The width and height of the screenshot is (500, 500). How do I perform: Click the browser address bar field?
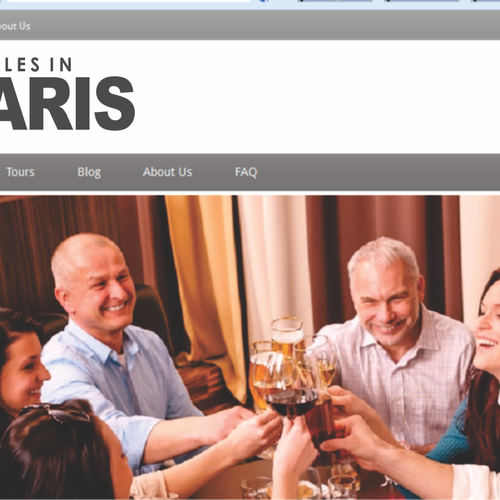tap(128, 1)
